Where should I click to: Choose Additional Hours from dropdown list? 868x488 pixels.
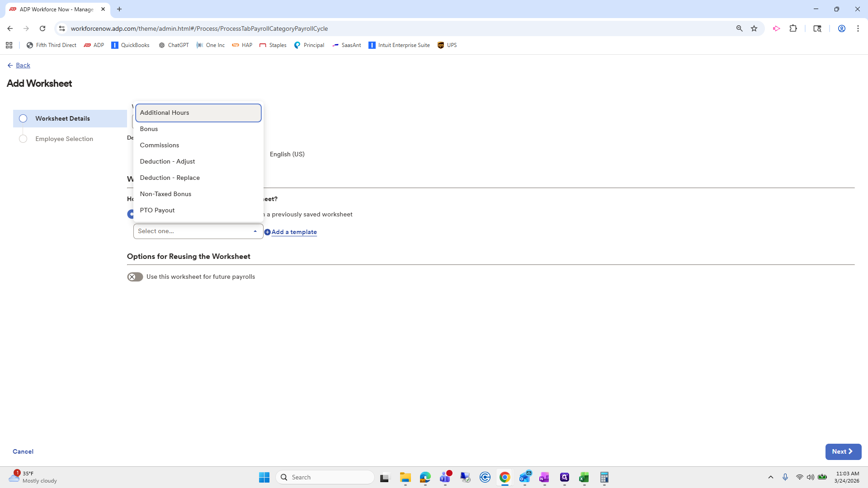pyautogui.click(x=198, y=113)
